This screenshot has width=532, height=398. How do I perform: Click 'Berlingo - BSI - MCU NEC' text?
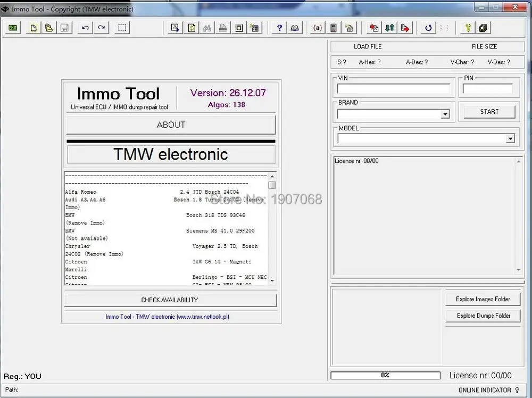pyautogui.click(x=229, y=277)
